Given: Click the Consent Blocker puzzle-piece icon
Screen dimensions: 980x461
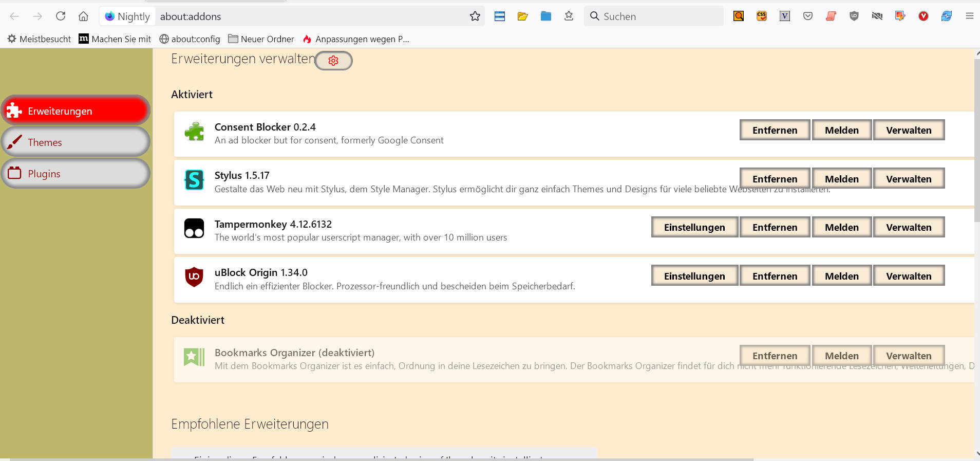Looking at the screenshot, I should click(194, 132).
